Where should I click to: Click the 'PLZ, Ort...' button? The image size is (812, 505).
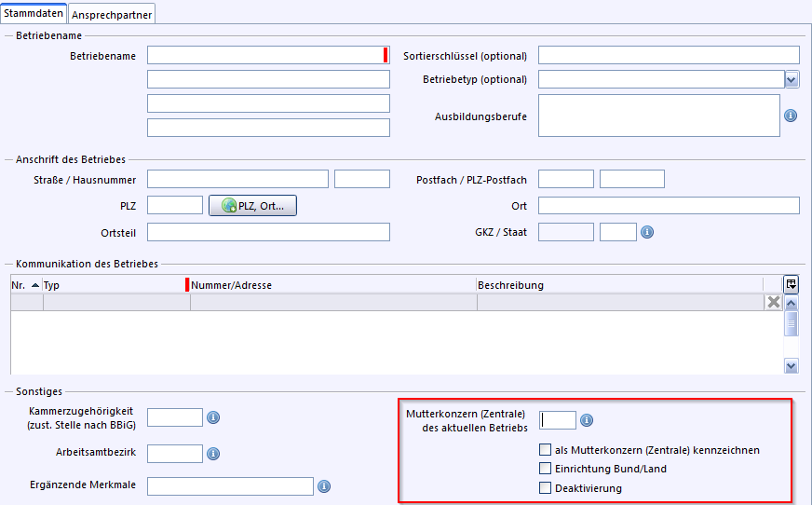253,206
